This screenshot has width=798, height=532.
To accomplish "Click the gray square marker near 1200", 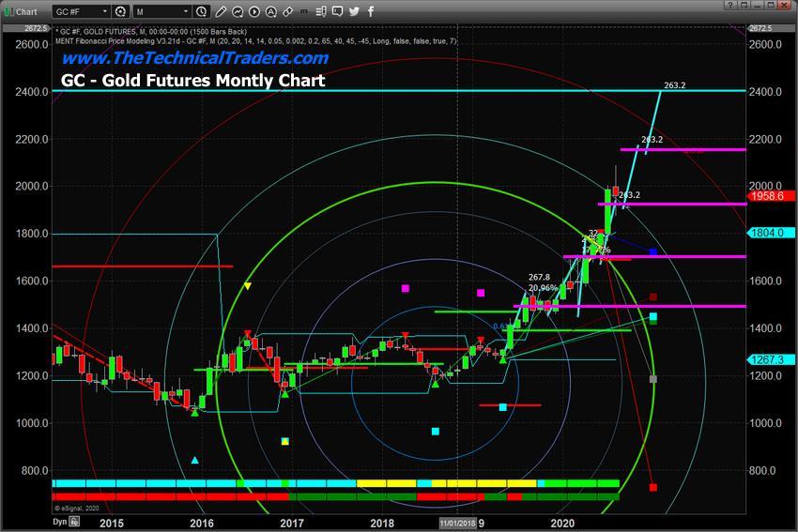I will [653, 379].
